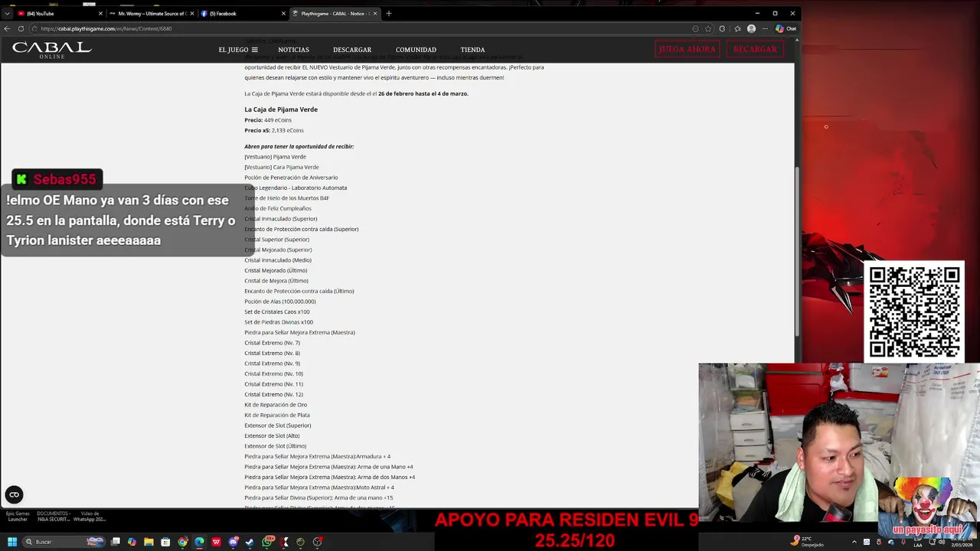
Task: Click the Sebas955 username in chat overlay
Action: [x=64, y=179]
